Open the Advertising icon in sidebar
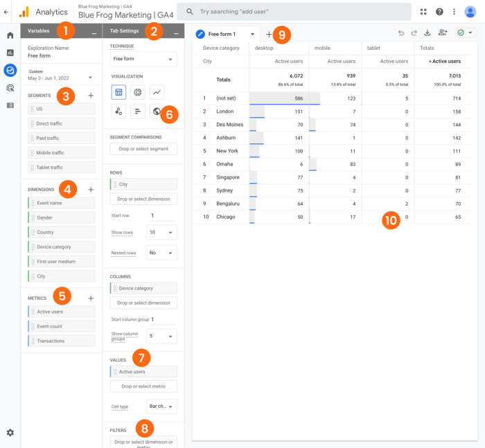This screenshot has width=485, height=448. click(x=10, y=88)
